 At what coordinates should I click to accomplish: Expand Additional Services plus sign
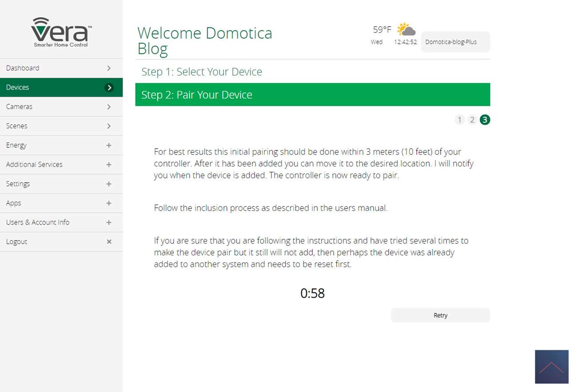click(x=109, y=165)
